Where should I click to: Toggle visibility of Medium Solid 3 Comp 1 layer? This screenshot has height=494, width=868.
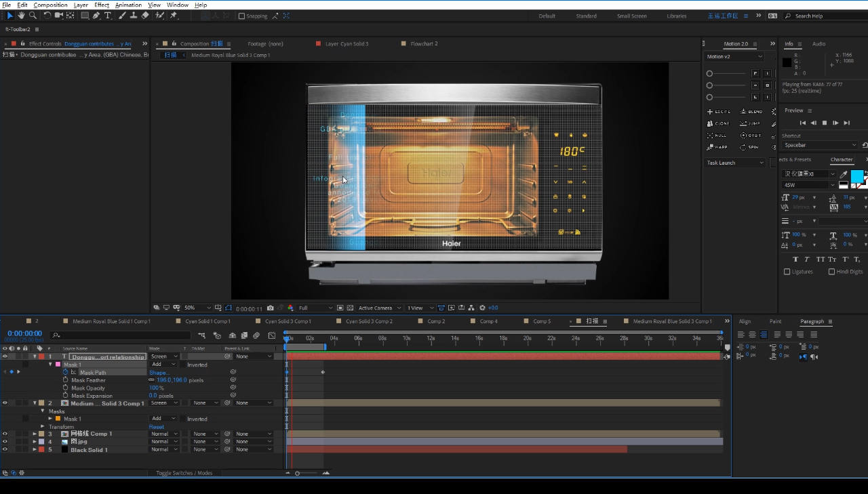point(5,403)
